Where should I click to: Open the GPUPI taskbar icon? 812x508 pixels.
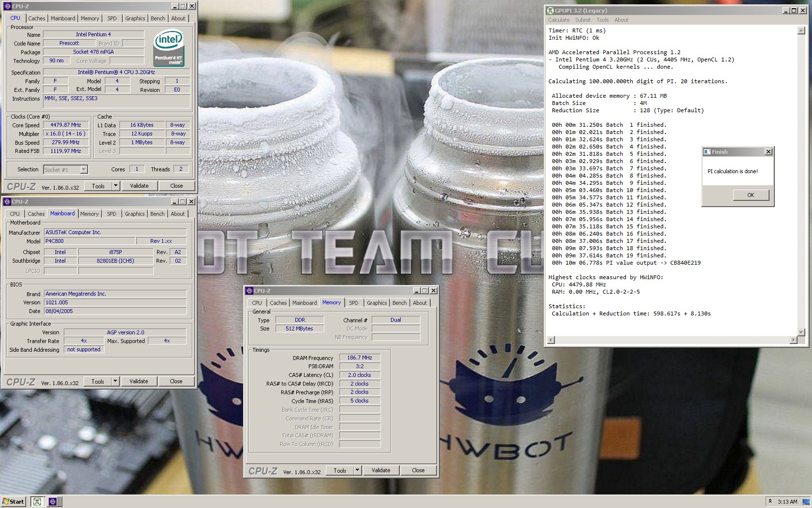pos(37,502)
